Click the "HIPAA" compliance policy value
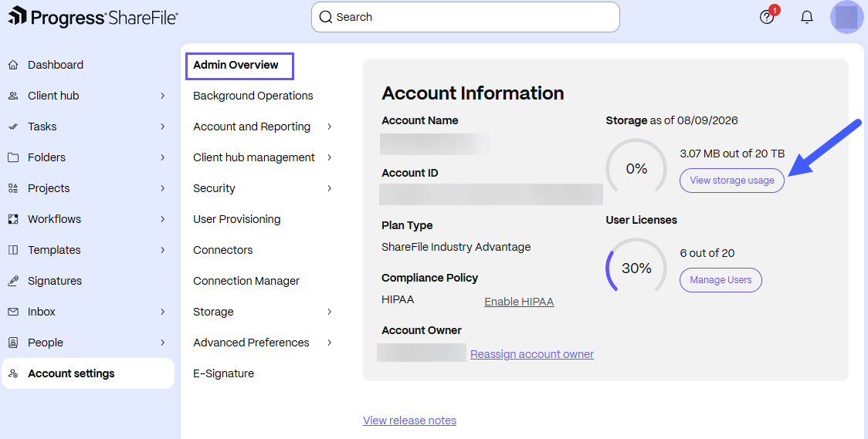 398,299
